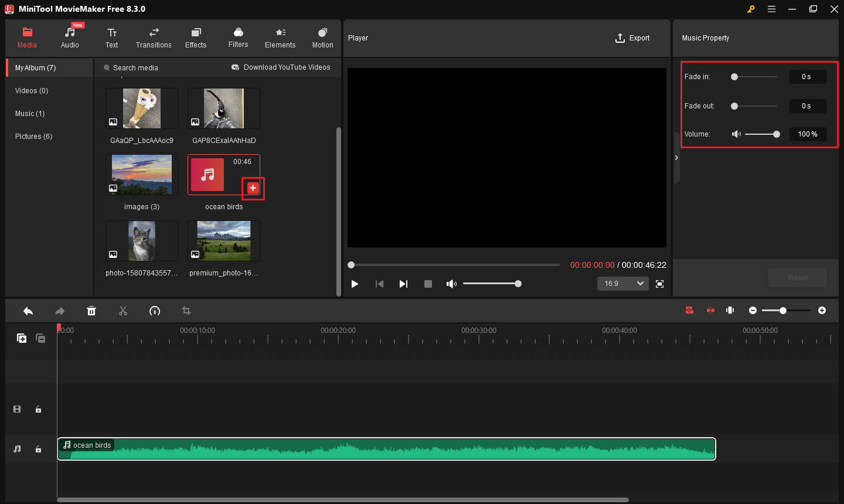Toggle the red timeline snap icon
The height and width of the screenshot is (504, 844).
[689, 310]
